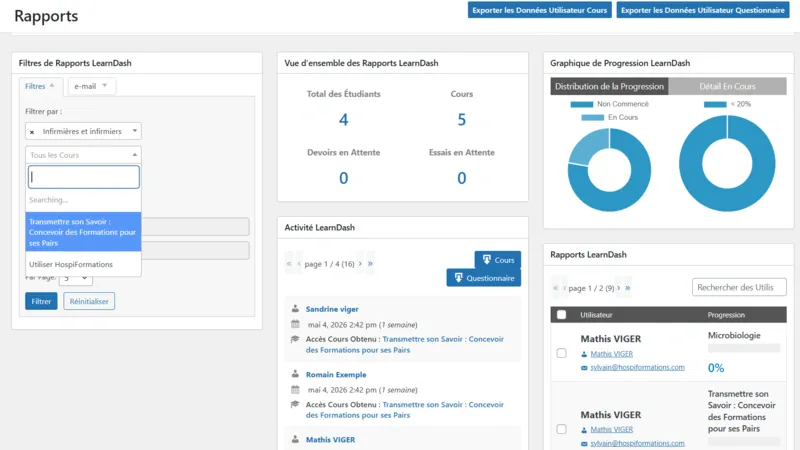Image resolution: width=800 pixels, height=450 pixels.
Task: Go to last page of Rapports LearnDash
Action: (628, 288)
